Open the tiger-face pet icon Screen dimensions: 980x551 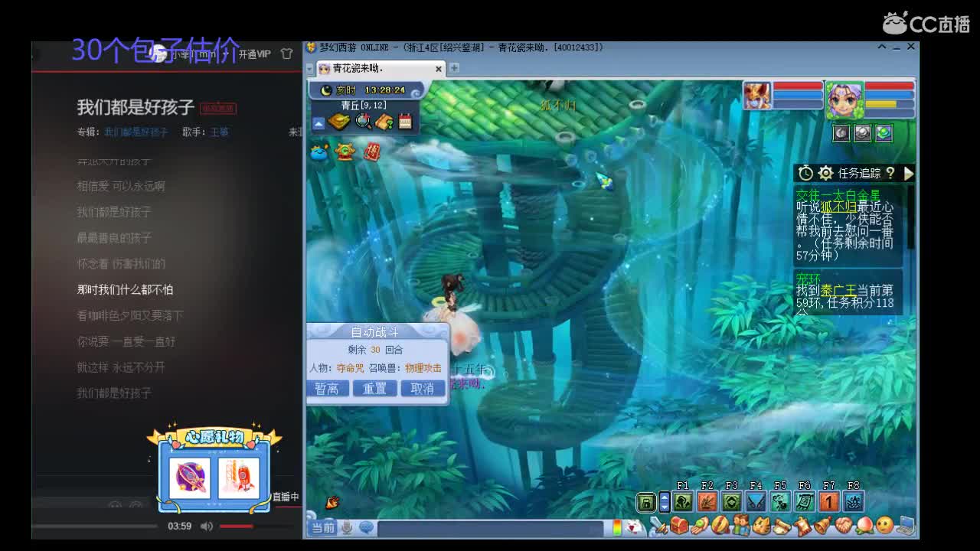click(761, 527)
